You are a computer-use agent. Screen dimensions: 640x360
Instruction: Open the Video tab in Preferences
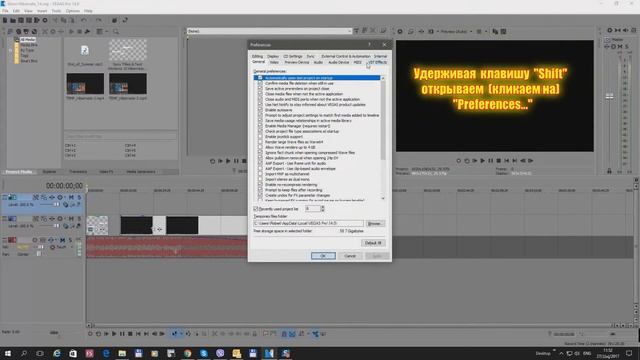click(274, 62)
